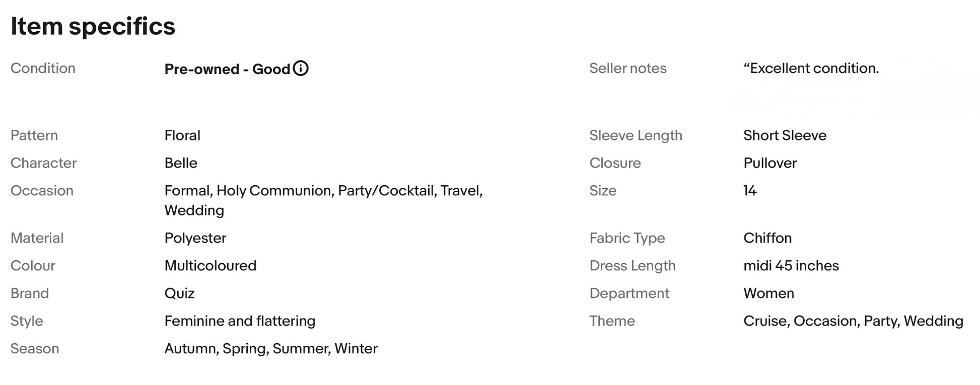Click the Occasion values list
This screenshot has height=385, width=980.
coord(323,200)
